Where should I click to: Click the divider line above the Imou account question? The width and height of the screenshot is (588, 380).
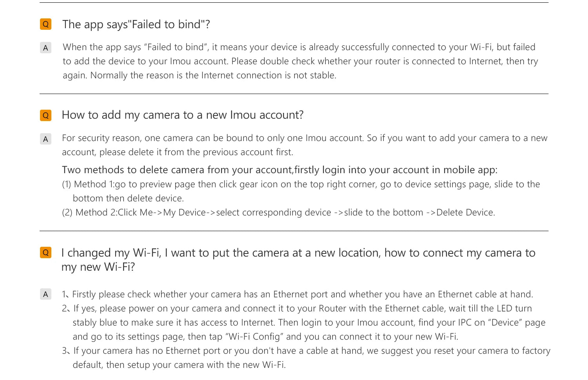[294, 94]
